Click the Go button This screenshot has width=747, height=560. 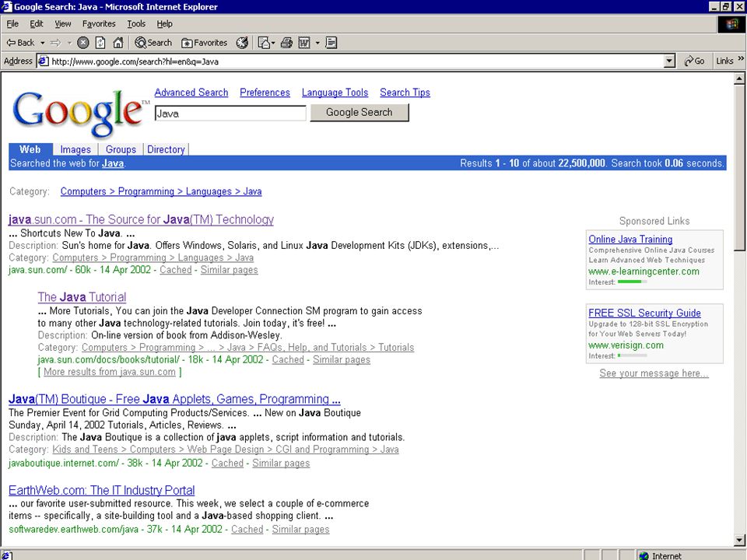click(694, 61)
